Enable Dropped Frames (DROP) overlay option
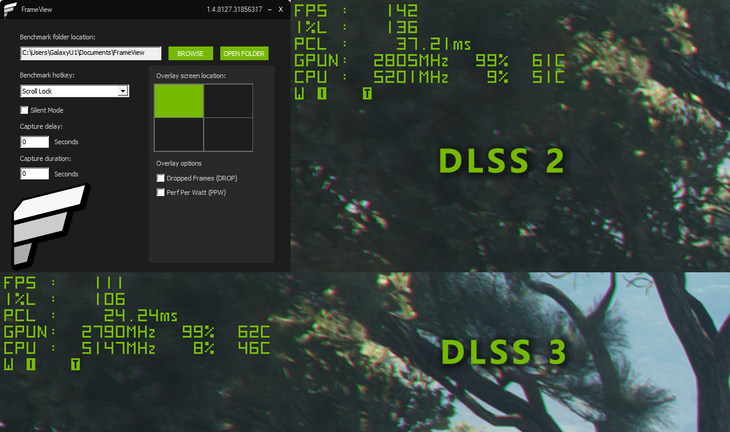Image resolution: width=730 pixels, height=432 pixels. pyautogui.click(x=161, y=178)
